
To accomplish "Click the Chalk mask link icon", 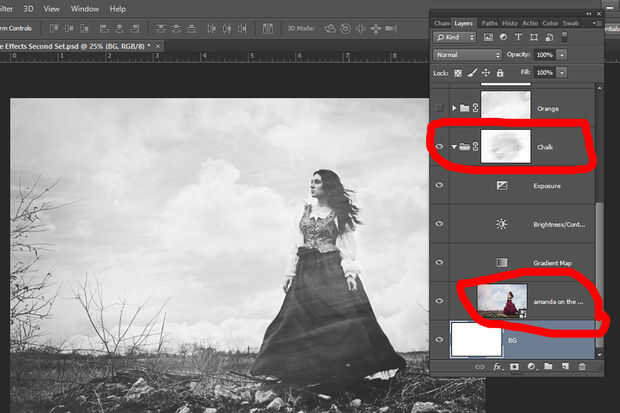I will pyautogui.click(x=475, y=147).
